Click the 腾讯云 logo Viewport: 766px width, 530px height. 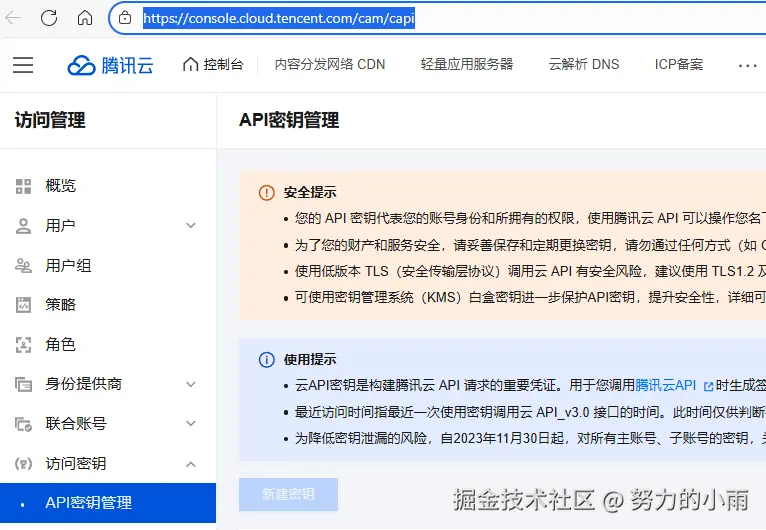(x=110, y=65)
